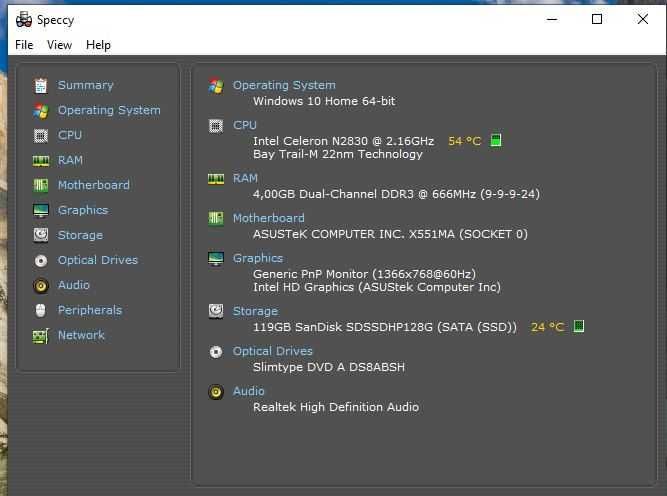Go to the Motherboard section in sidebar

click(94, 185)
